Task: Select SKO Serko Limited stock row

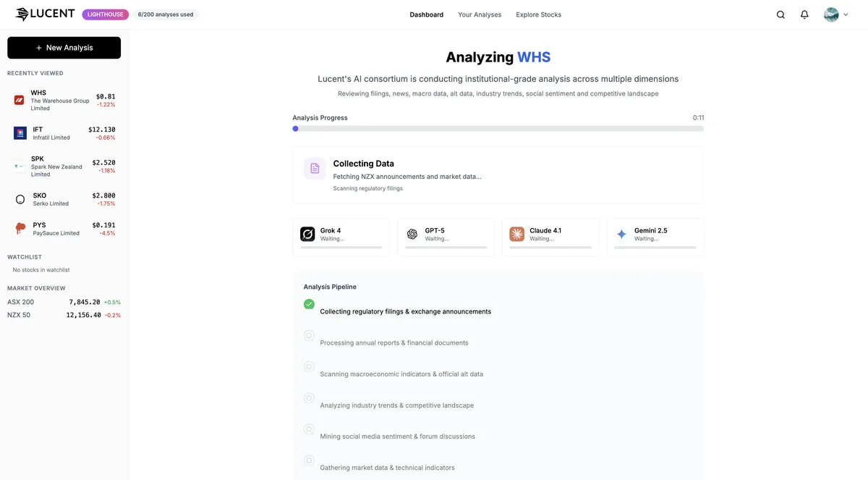Action: pos(64,199)
